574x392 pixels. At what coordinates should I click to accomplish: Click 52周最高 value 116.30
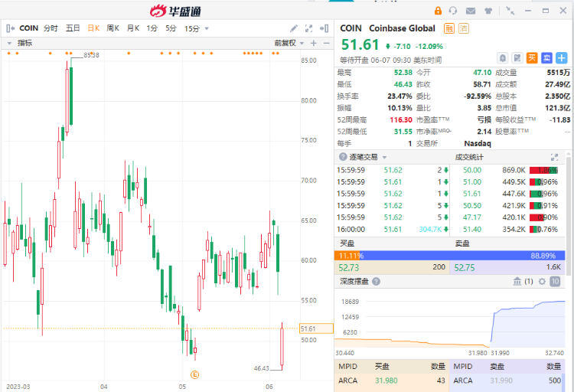[x=401, y=119]
